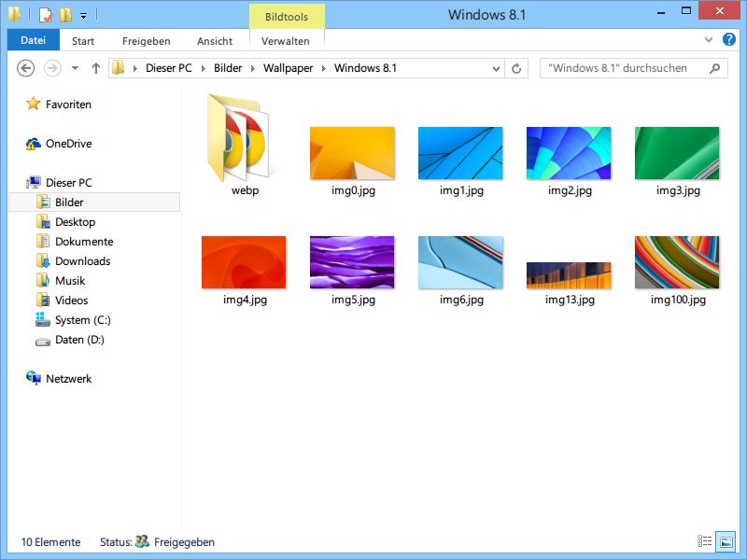This screenshot has width=747, height=560.
Task: Go up one folder level
Action: [x=96, y=68]
